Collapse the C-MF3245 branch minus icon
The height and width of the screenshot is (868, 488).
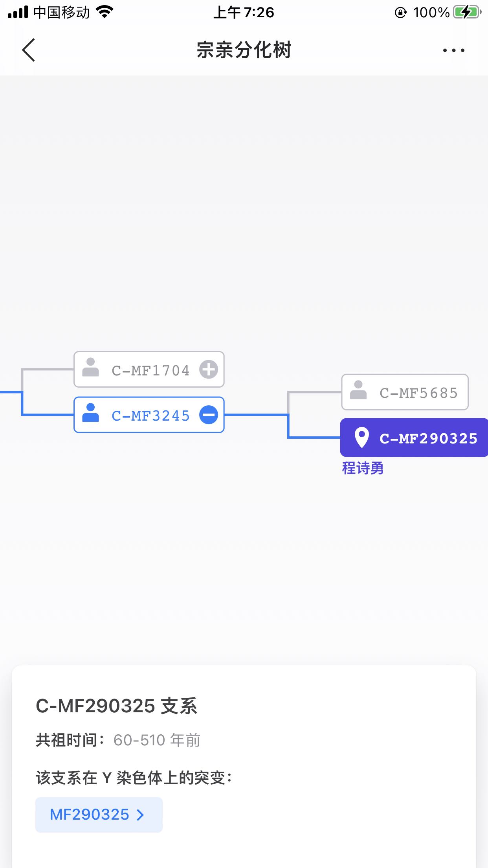click(x=209, y=415)
